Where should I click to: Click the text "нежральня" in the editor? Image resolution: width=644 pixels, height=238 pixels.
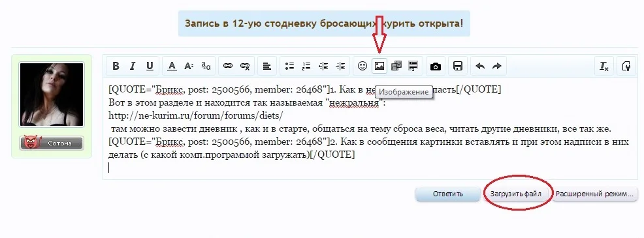click(355, 102)
